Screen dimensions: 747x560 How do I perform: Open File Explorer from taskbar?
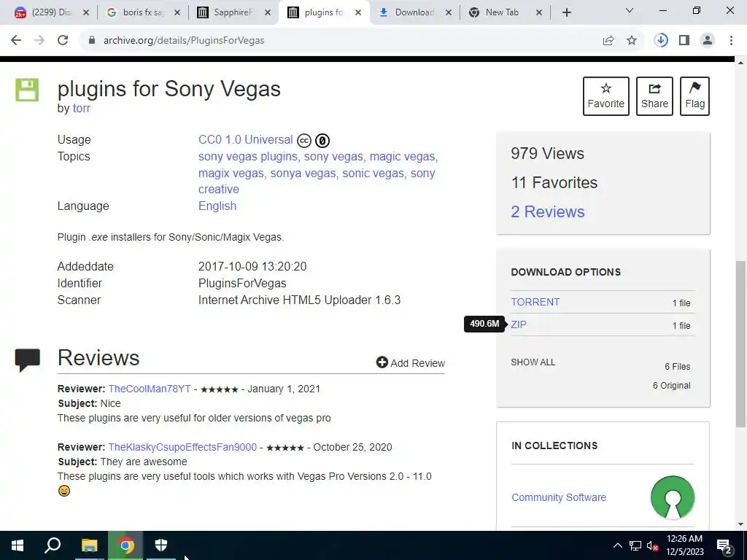(x=89, y=545)
